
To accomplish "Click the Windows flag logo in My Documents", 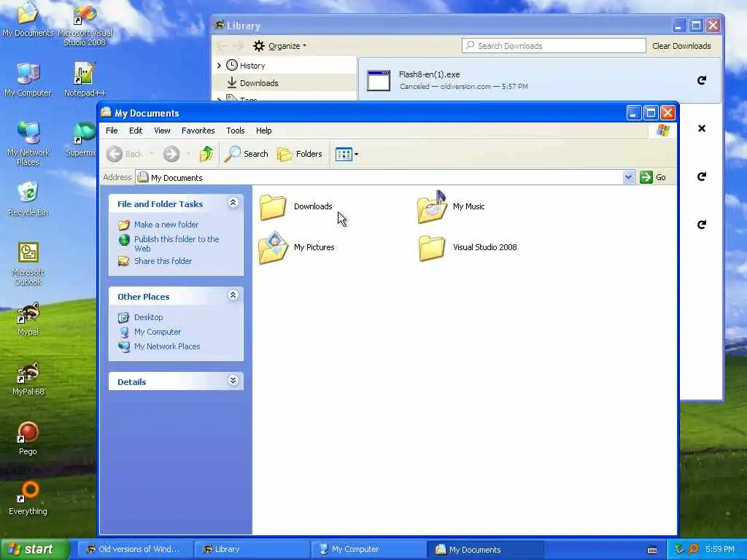I will pyautogui.click(x=662, y=131).
